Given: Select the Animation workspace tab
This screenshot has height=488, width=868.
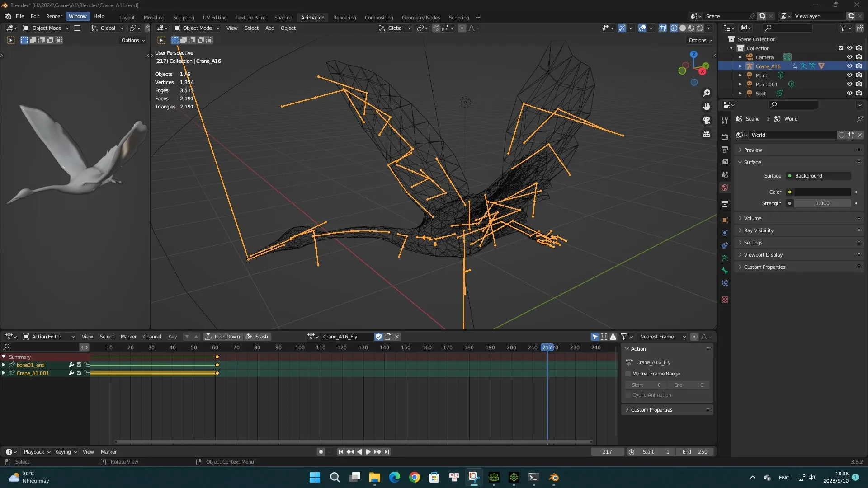Looking at the screenshot, I should [312, 17].
